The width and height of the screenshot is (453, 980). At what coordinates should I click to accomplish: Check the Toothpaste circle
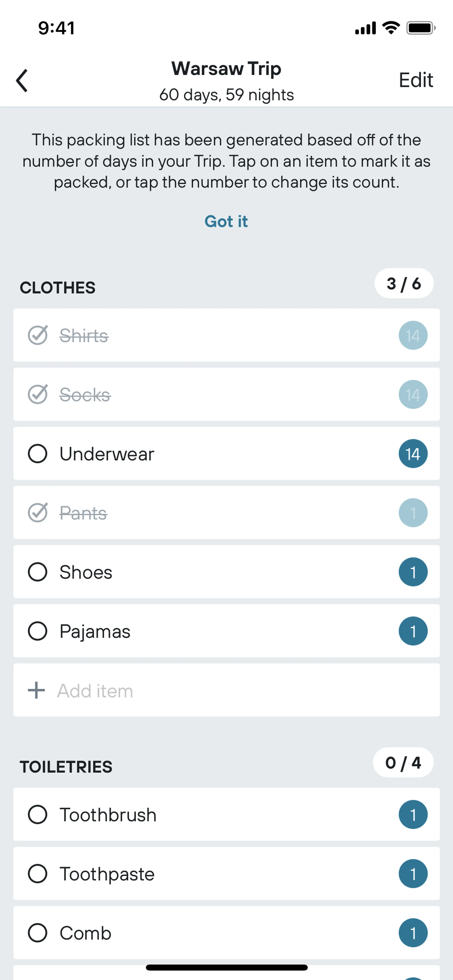click(38, 873)
